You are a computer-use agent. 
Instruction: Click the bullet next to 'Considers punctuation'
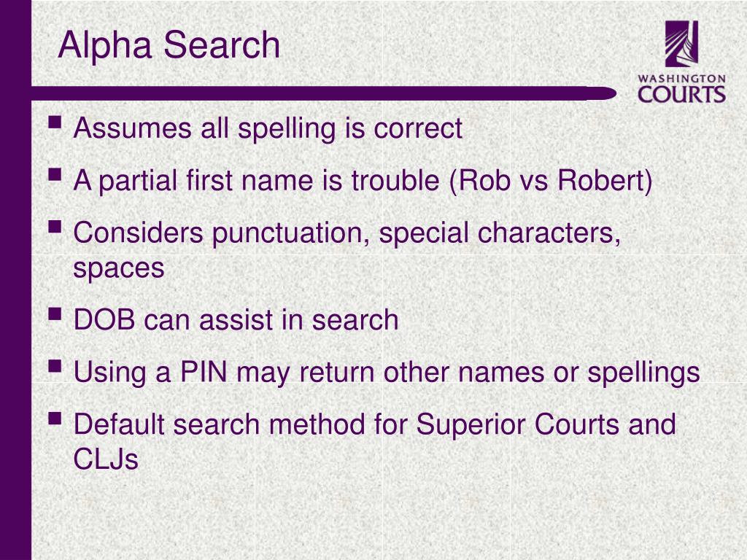[x=55, y=226]
